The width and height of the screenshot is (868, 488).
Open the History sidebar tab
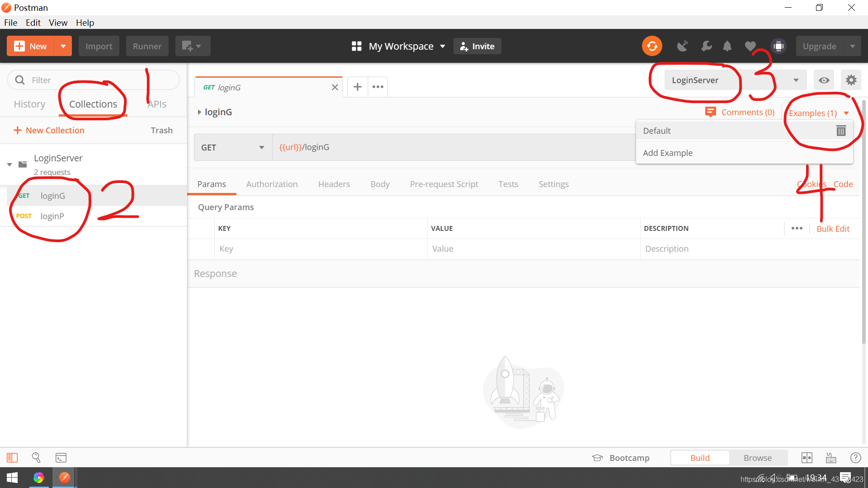tap(29, 104)
